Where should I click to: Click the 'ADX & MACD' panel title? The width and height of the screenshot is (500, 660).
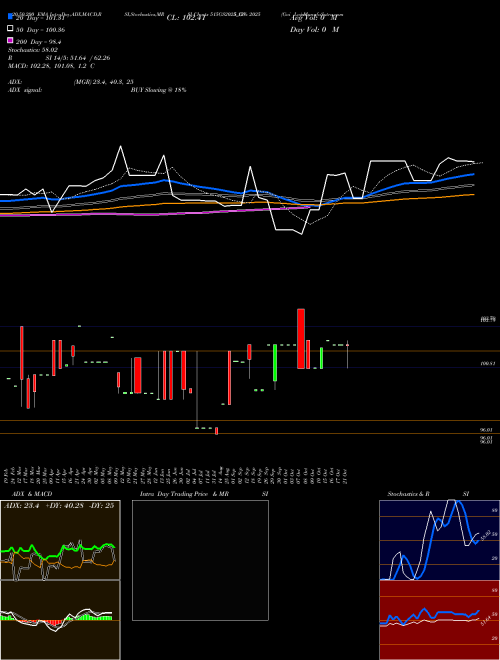pyautogui.click(x=32, y=494)
